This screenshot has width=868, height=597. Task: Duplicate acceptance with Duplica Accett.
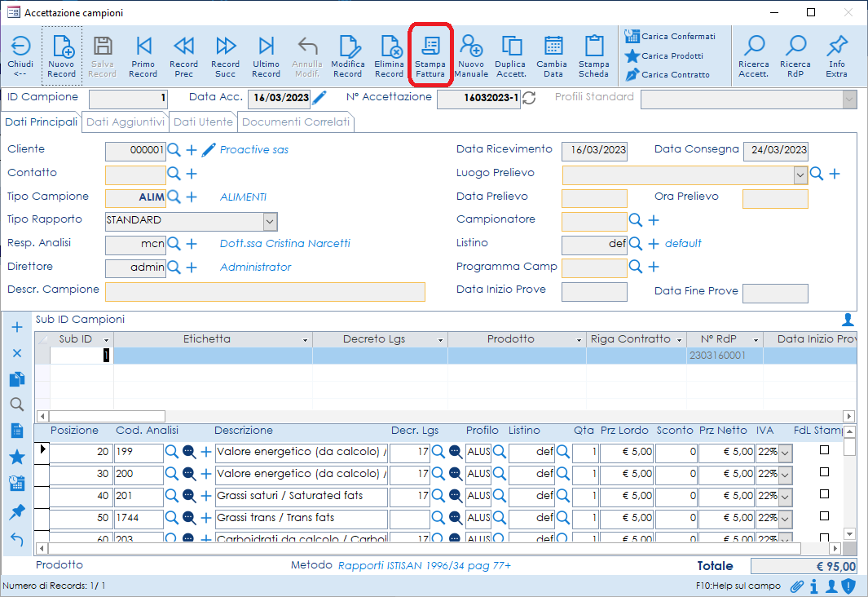(511, 56)
